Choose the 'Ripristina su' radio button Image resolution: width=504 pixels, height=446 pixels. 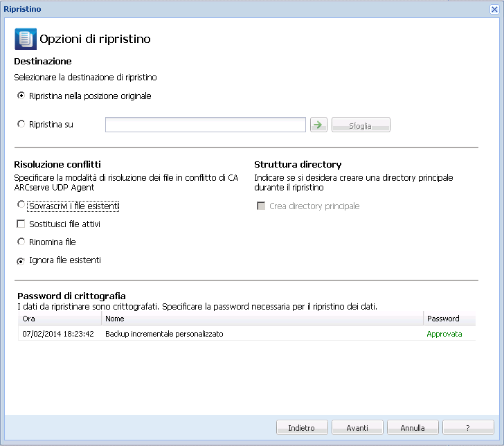click(x=21, y=125)
